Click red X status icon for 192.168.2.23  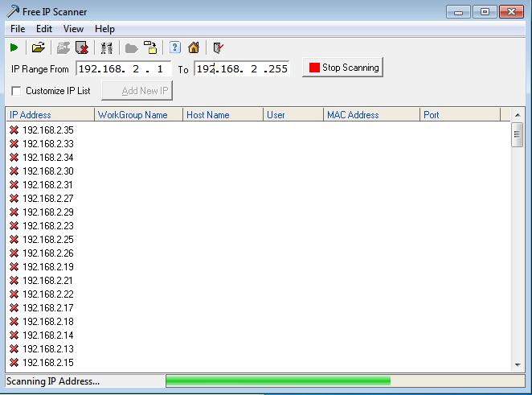coord(14,226)
